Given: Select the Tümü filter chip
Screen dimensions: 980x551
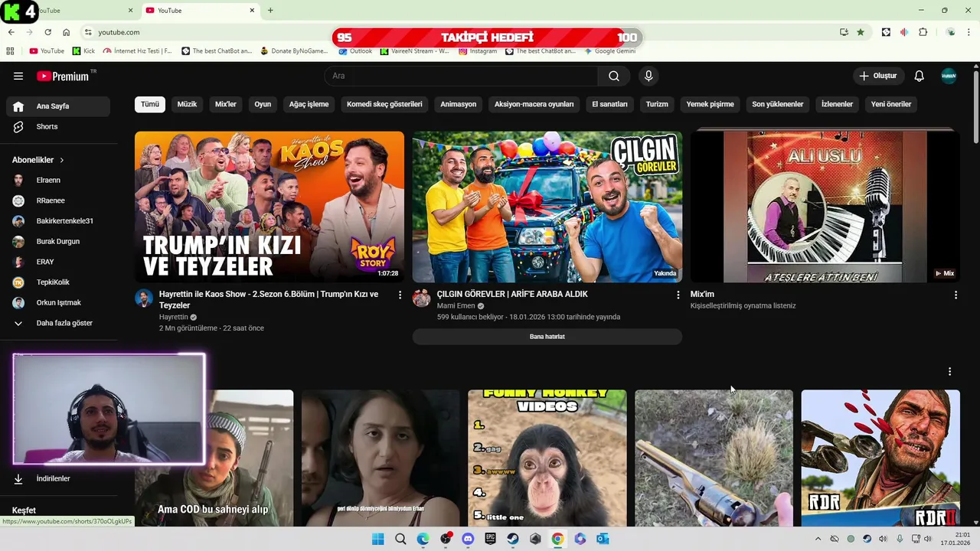Looking at the screenshot, I should 150,104.
